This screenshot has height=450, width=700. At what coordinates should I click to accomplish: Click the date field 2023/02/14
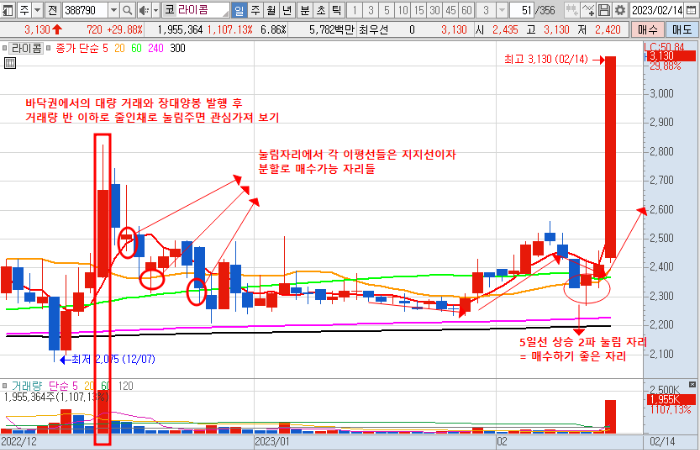point(658,10)
